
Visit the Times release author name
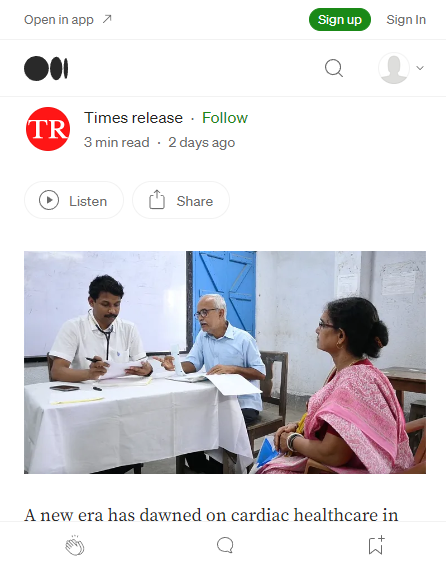pyautogui.click(x=133, y=118)
